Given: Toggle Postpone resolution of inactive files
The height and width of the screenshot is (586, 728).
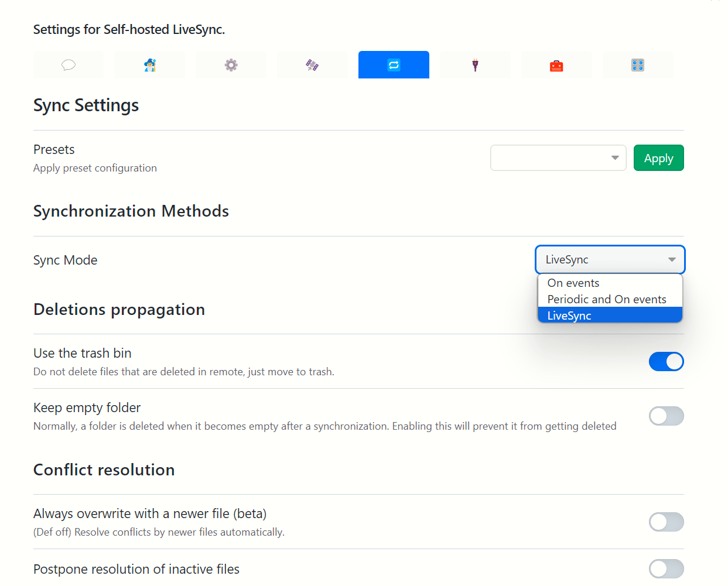Looking at the screenshot, I should (x=667, y=569).
